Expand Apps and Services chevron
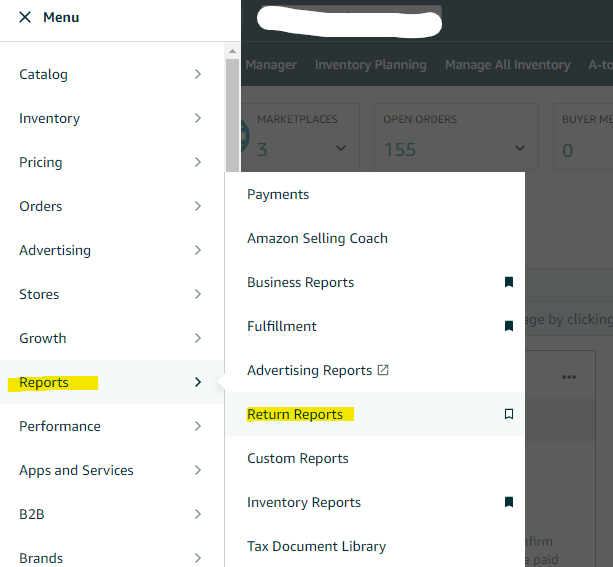The width and height of the screenshot is (613, 567). pyautogui.click(x=198, y=470)
